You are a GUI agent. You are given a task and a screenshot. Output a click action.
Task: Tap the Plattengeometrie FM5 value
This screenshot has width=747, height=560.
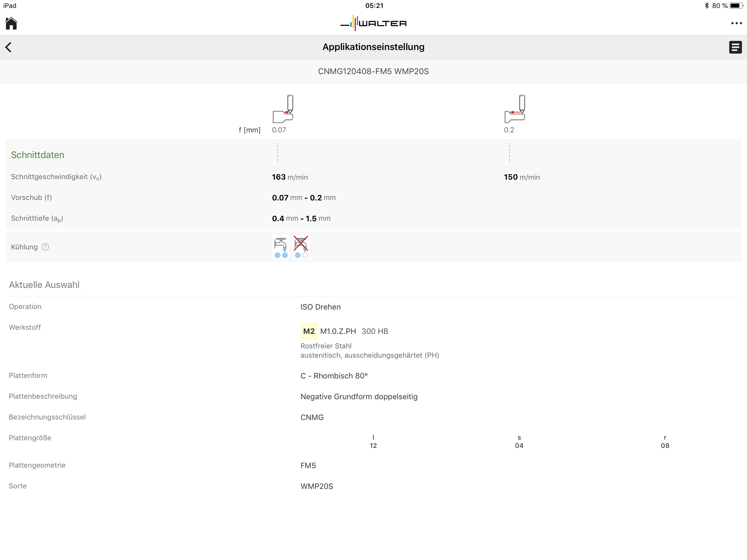tap(308, 465)
